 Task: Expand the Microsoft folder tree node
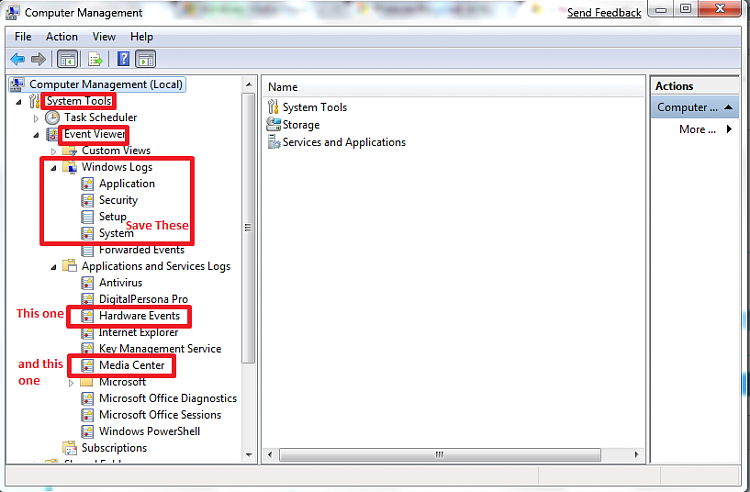(71, 383)
